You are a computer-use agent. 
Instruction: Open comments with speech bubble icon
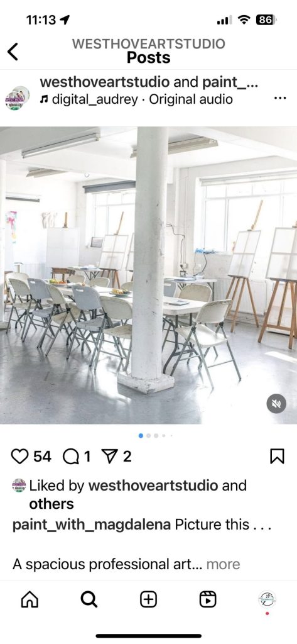coord(71,457)
